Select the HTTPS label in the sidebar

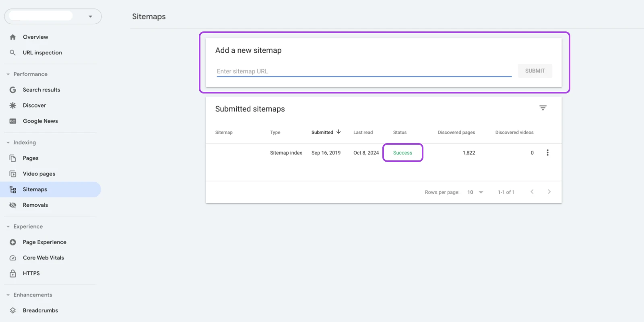[31, 273]
